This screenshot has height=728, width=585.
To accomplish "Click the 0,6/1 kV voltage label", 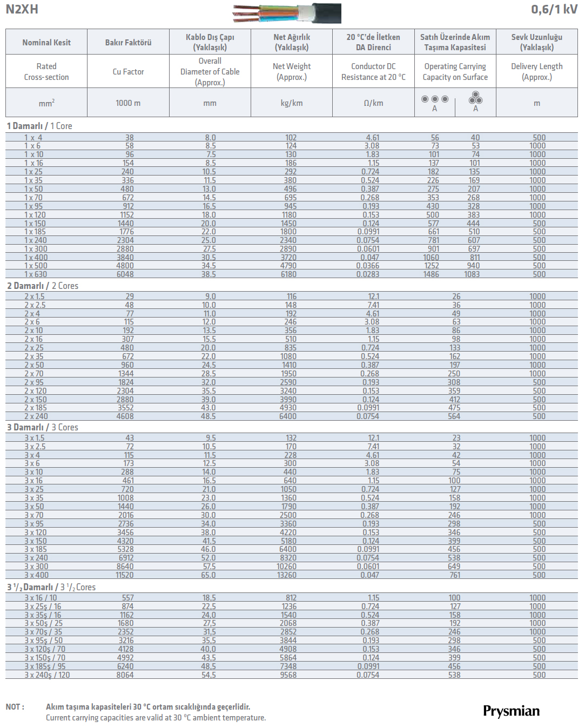I will pos(554,9).
